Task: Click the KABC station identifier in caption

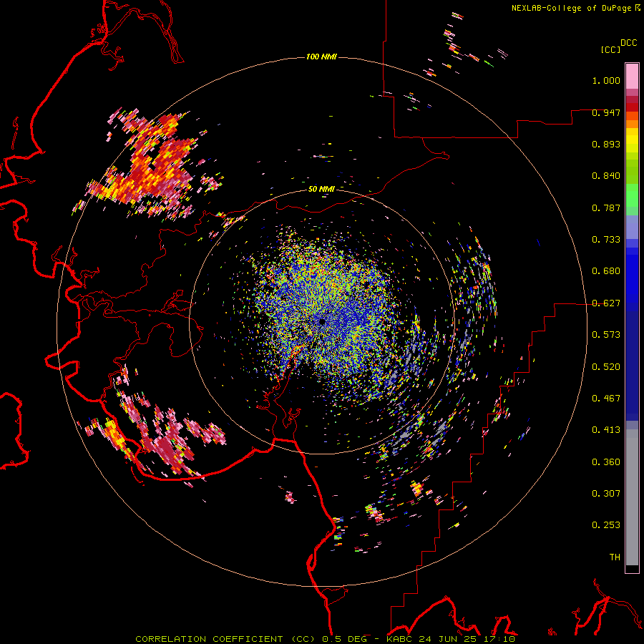Action: pos(401,639)
